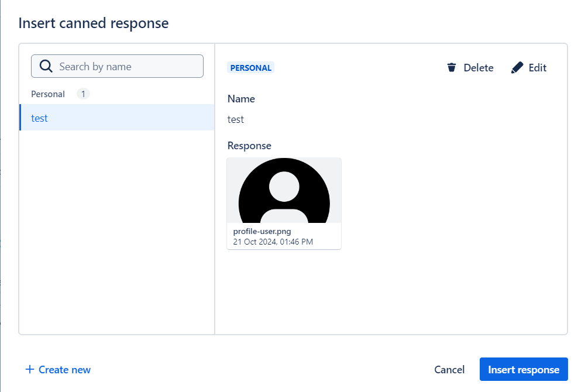Click the Delete trash can icon
578x392 pixels.
[452, 67]
